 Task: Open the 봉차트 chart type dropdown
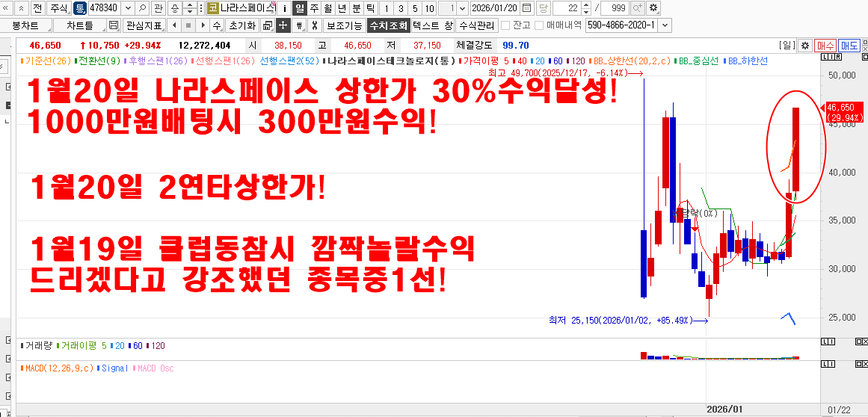coord(25,25)
